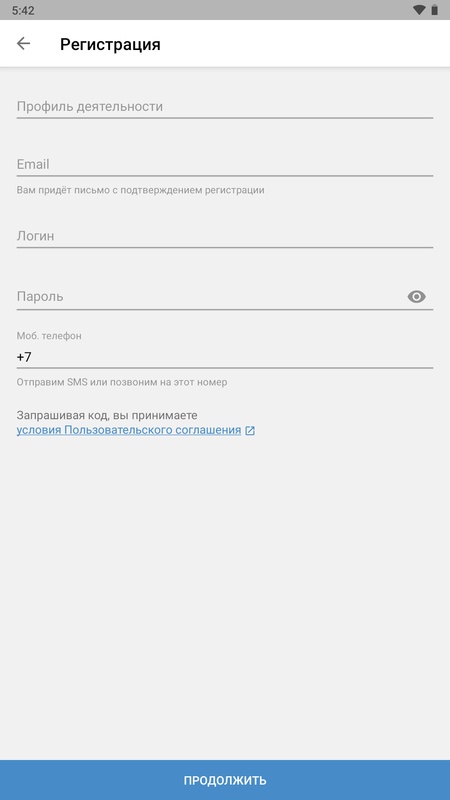Tap the Регистрация screen title
The image size is (450, 800).
point(110,44)
